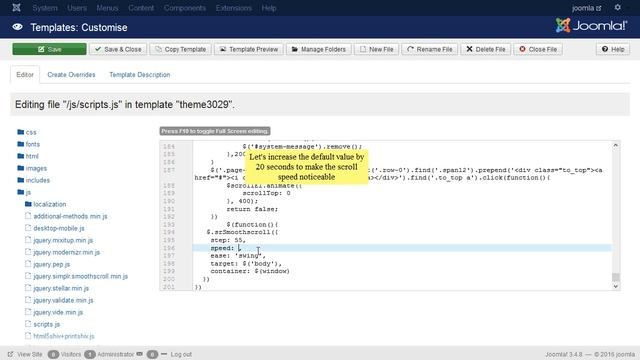Click the code editor scrollbar thumb
This screenshot has height=360, width=640.
coord(616,277)
